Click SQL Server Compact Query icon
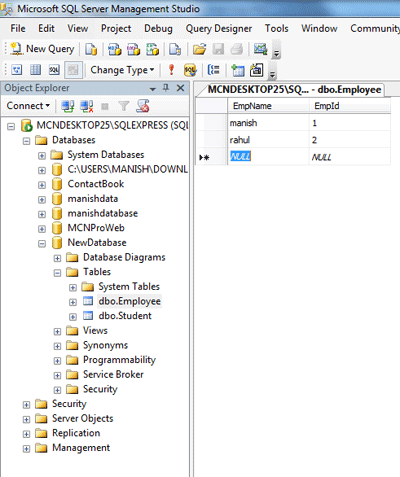This screenshot has height=477, width=400. point(175,49)
